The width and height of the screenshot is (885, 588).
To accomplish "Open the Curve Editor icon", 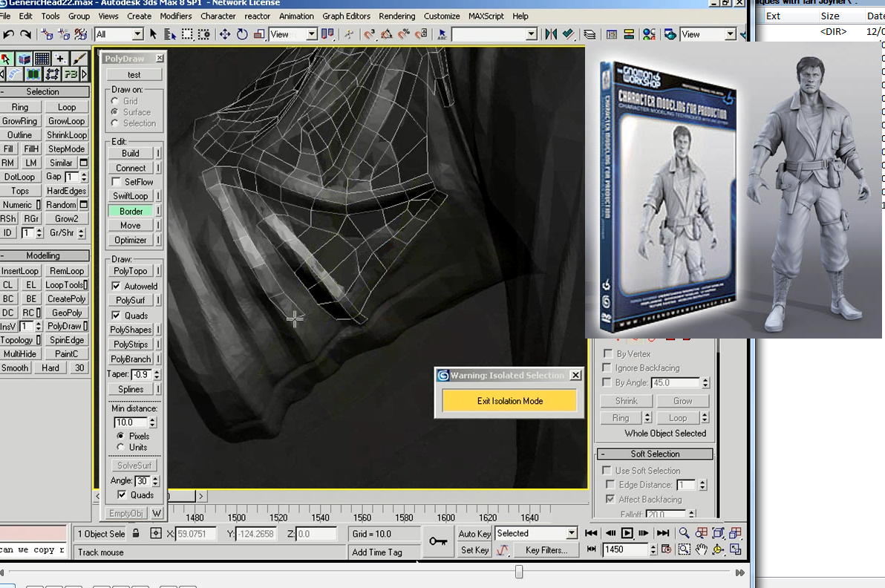I will pyautogui.click(x=611, y=34).
